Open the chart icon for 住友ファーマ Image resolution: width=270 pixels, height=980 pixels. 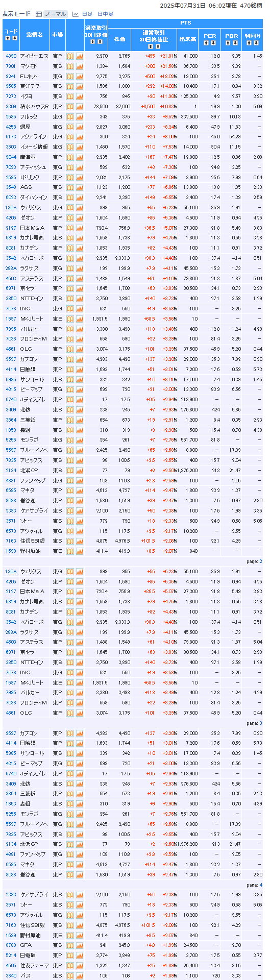click(x=80, y=966)
